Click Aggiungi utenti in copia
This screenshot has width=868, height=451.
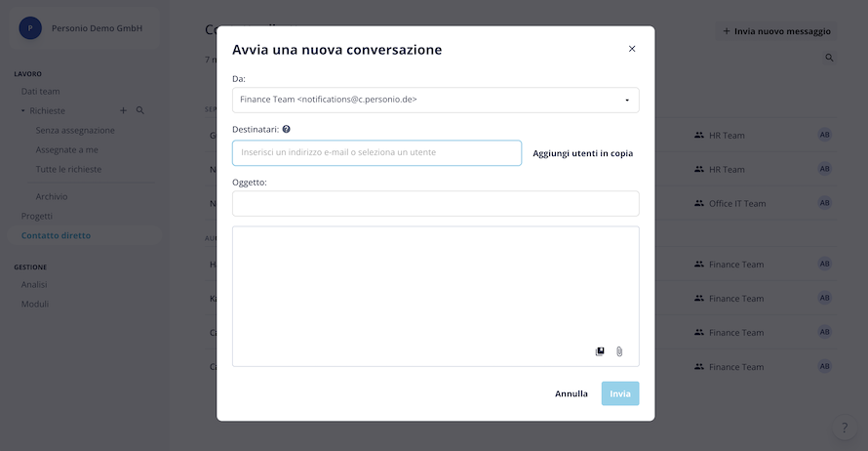(583, 153)
